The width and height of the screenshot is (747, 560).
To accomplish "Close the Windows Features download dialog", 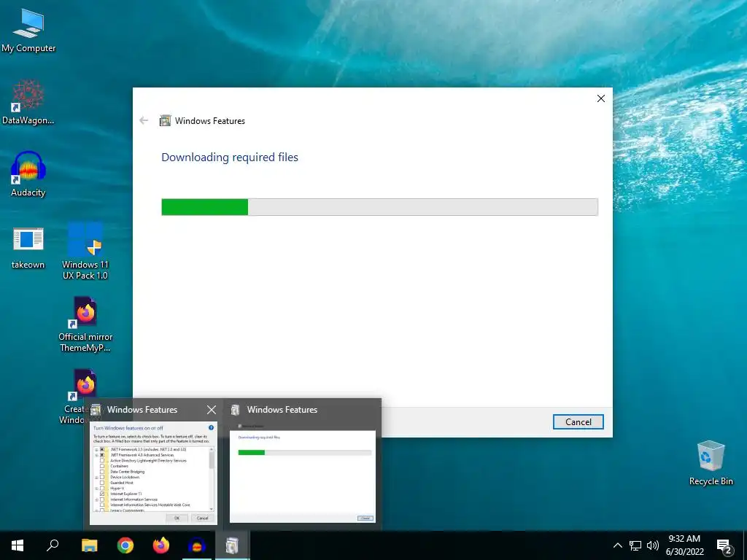I will 601,98.
